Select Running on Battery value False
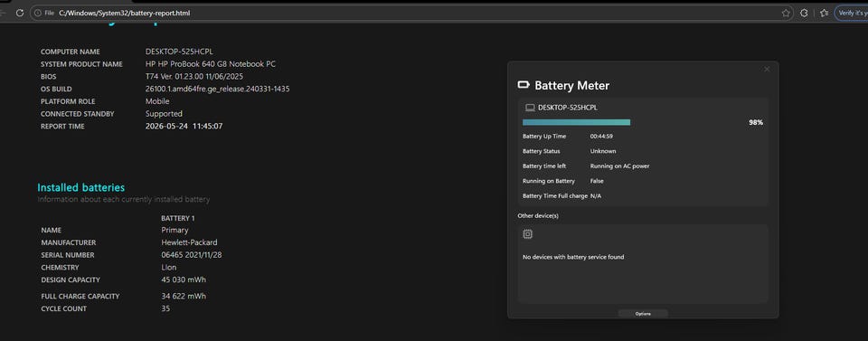This screenshot has width=868, height=341. (x=597, y=181)
